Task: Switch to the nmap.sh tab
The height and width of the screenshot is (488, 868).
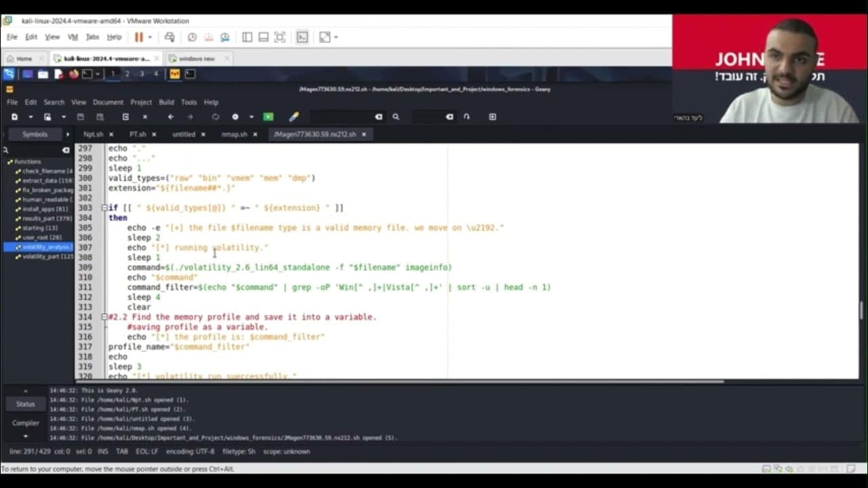Action: point(234,134)
